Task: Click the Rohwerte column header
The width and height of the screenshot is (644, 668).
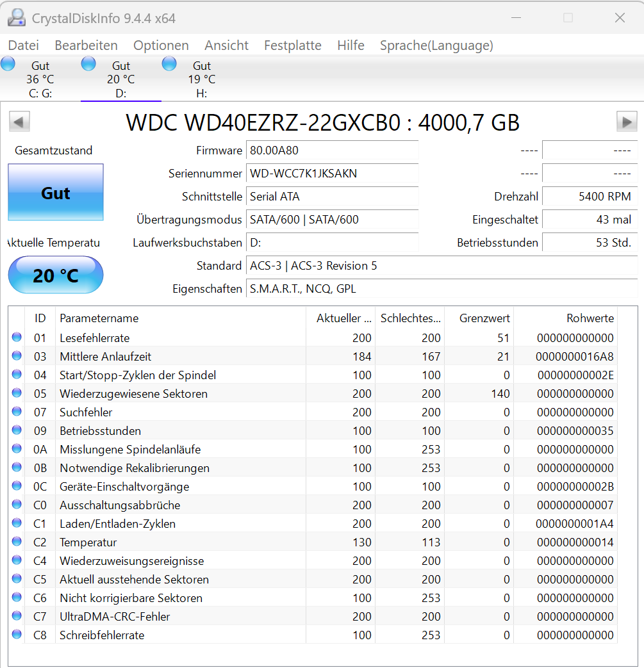Action: point(590,318)
